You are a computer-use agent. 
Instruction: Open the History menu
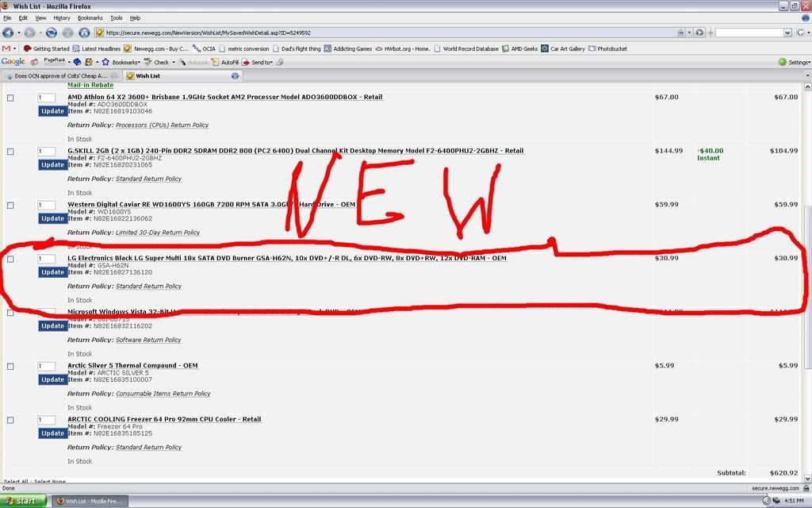coord(62,18)
